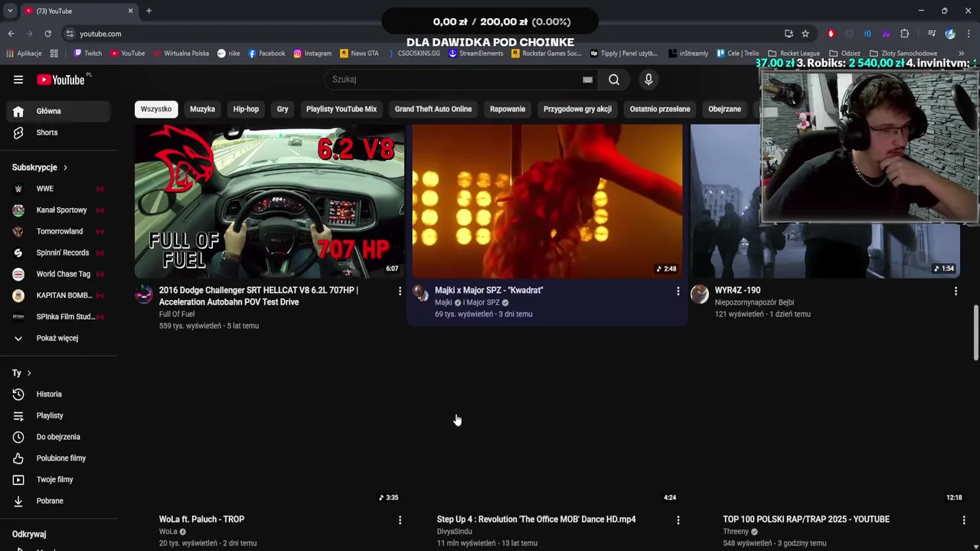Open StreamElements bookmark
This screenshot has width=980, height=551.
pos(476,54)
